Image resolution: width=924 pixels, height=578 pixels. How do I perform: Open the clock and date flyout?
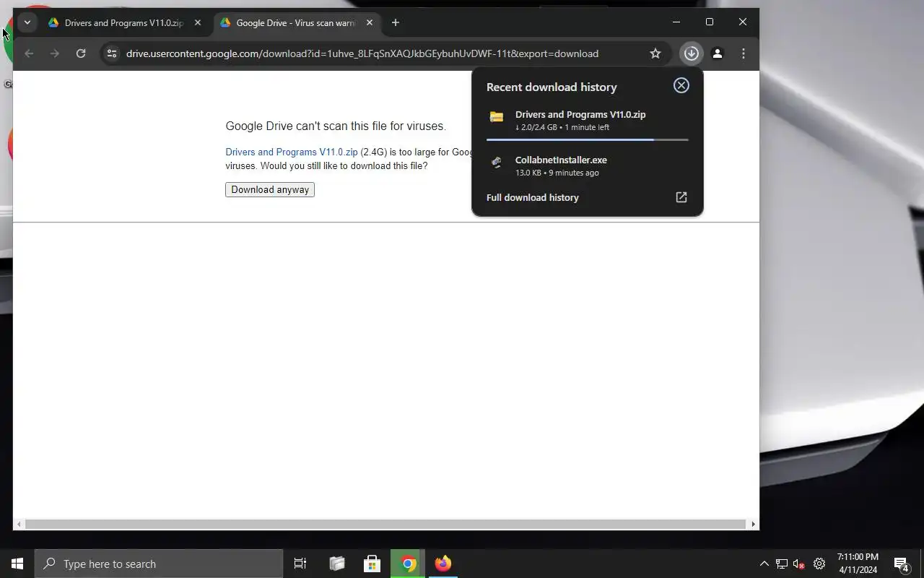858,564
